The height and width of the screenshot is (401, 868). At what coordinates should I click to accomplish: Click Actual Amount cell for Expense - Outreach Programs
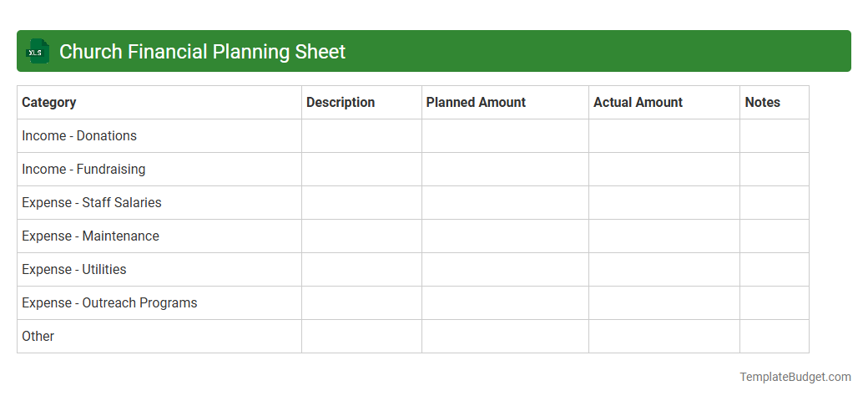pyautogui.click(x=664, y=303)
